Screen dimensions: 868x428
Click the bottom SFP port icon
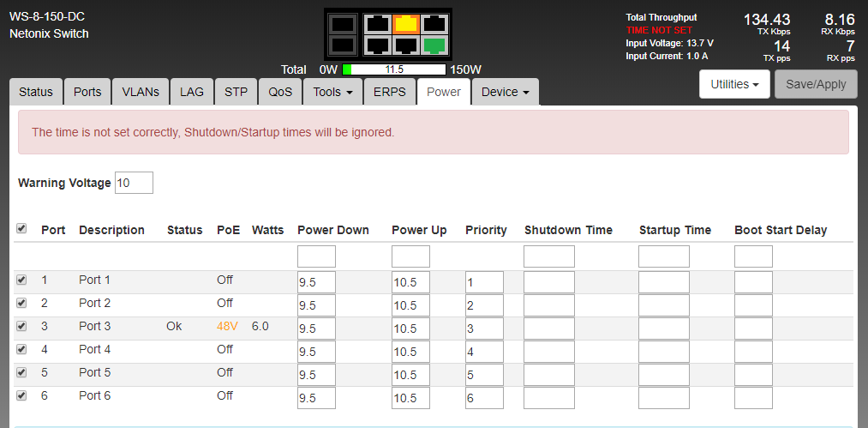coord(342,45)
